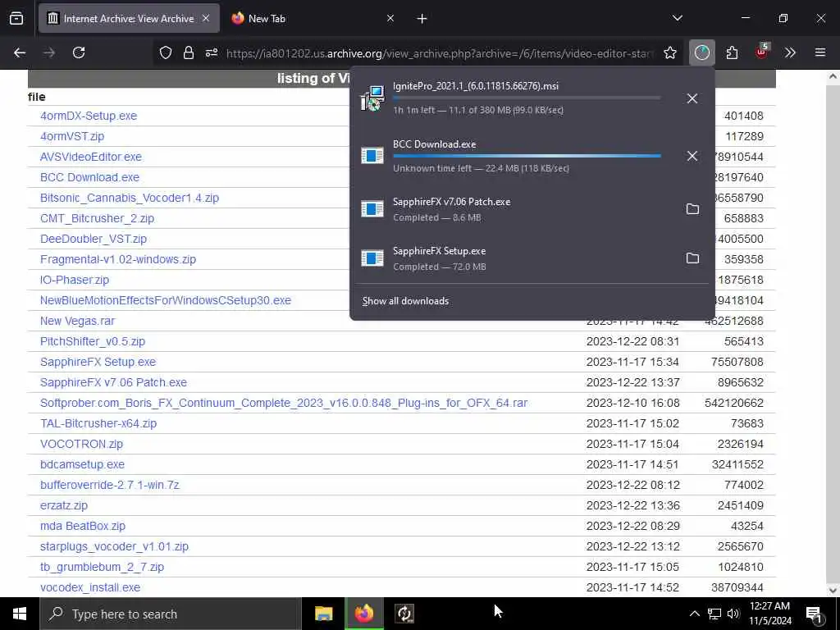Open the erzatz.zip link
This screenshot has height=630, width=840.
coord(64,505)
